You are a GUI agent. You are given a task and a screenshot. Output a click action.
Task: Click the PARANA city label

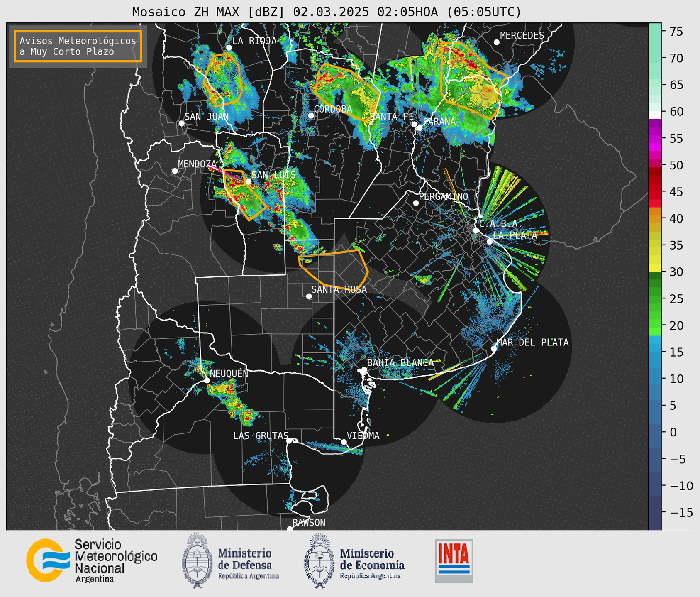pos(439,122)
